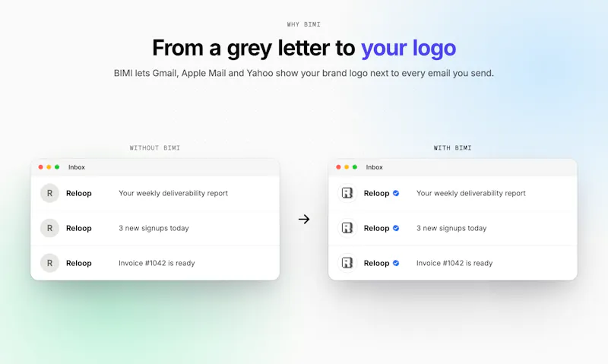Open '3 new signups today' in With BIMI inbox
Viewport: 608px width, 364px height.
451,228
